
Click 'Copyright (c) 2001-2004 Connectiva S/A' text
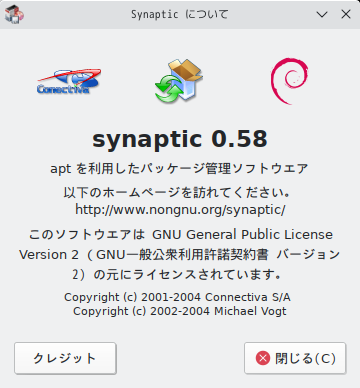[x=177, y=297]
